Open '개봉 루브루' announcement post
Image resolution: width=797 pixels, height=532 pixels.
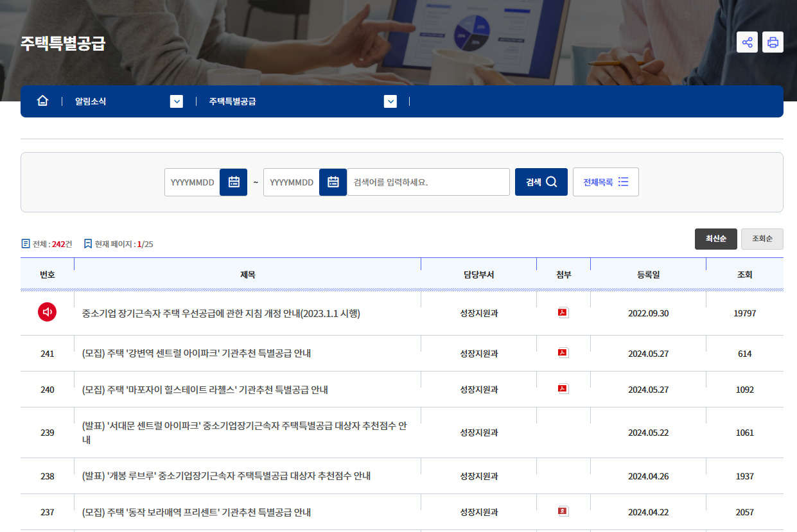click(x=226, y=476)
